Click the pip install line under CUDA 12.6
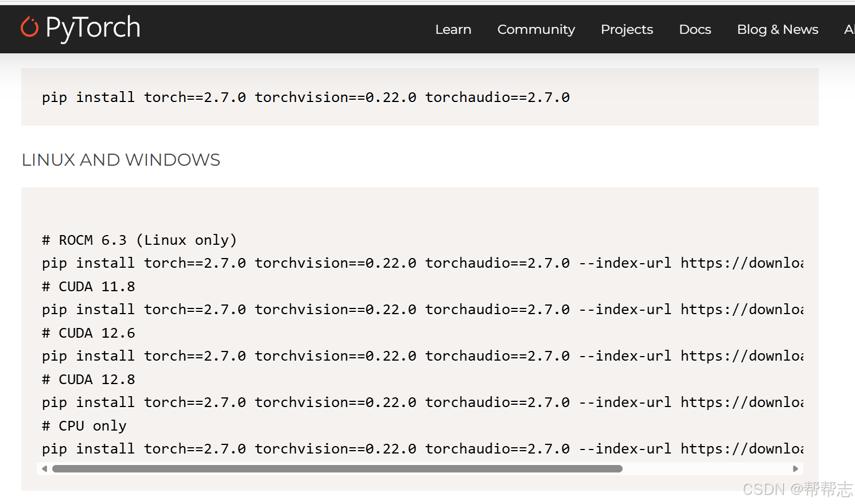Viewport: 855px width, 504px height. (422, 356)
